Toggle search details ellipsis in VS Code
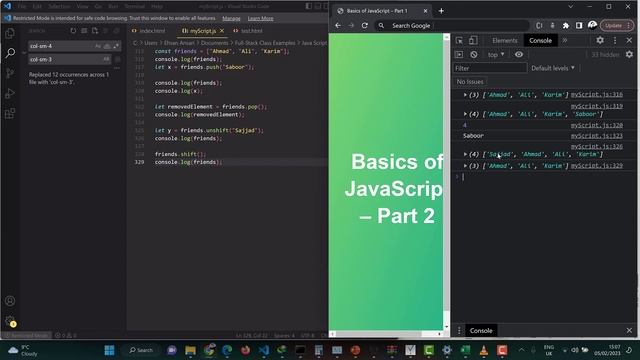Screen dimensions: 640x360 pos(117,68)
